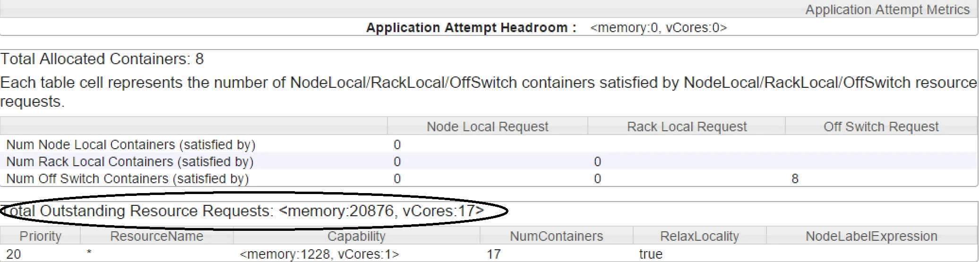Click the NumContainers value 17
The width and height of the screenshot is (980, 262).
tap(493, 254)
